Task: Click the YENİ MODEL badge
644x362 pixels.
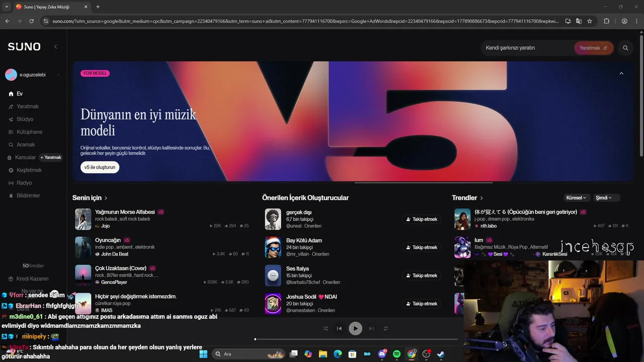Action: (x=95, y=73)
